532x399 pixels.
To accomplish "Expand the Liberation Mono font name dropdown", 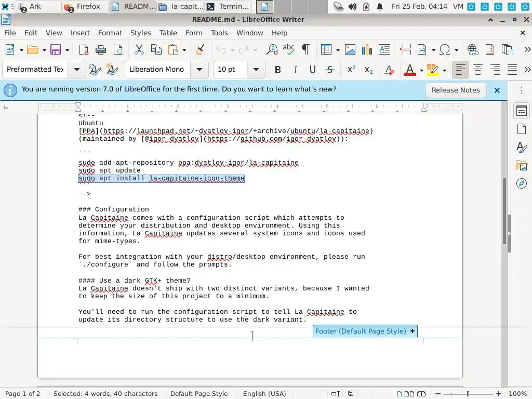I will click(x=199, y=70).
